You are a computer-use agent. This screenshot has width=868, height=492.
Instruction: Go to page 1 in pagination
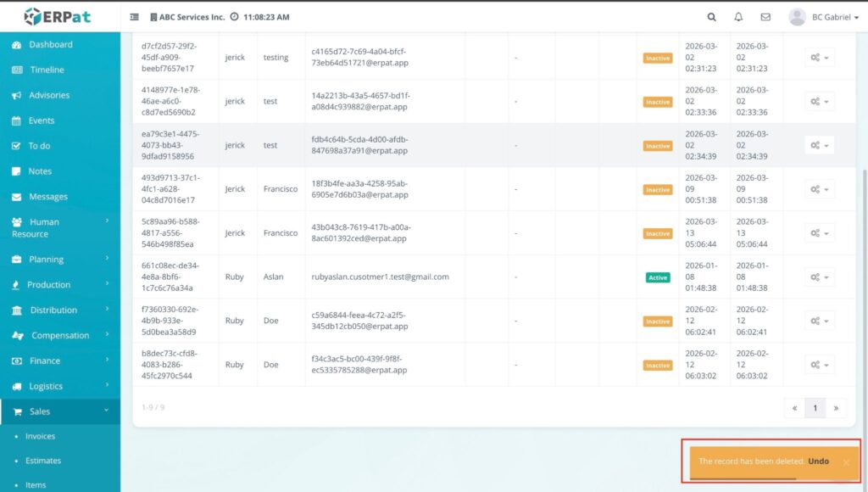click(815, 408)
